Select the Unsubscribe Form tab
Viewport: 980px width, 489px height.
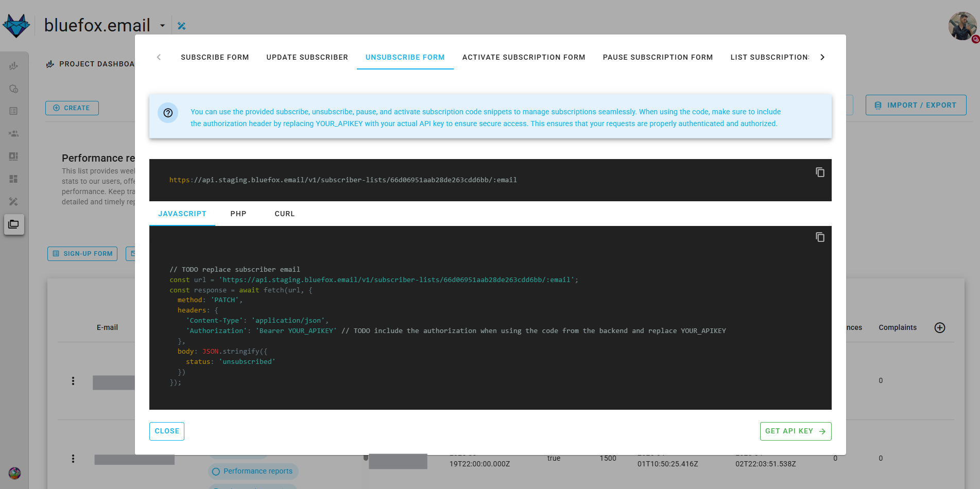click(x=405, y=57)
